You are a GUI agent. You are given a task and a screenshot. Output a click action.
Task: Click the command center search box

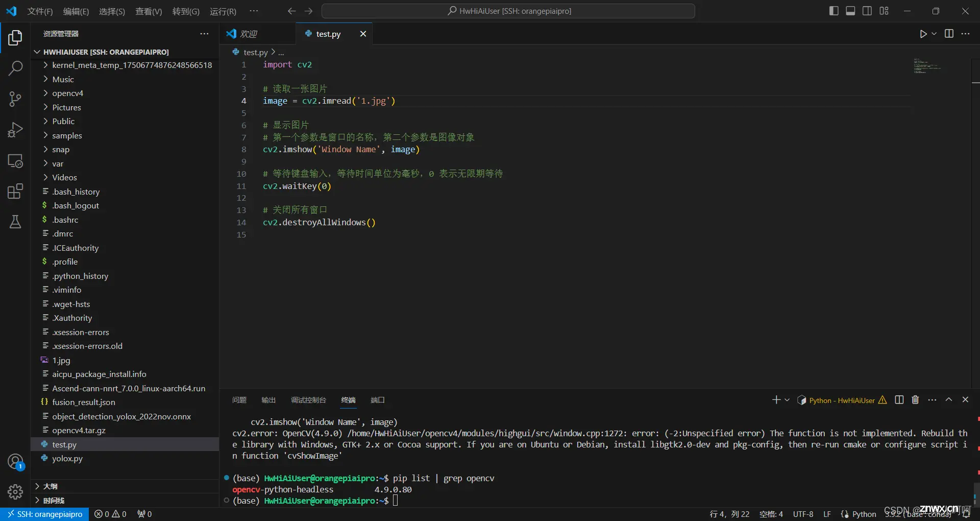[x=508, y=11]
